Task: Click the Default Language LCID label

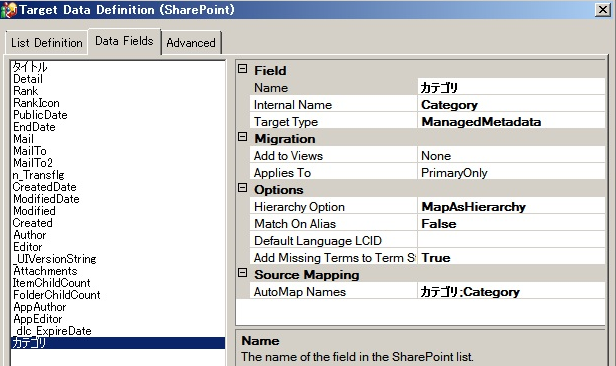Action: click(x=318, y=241)
